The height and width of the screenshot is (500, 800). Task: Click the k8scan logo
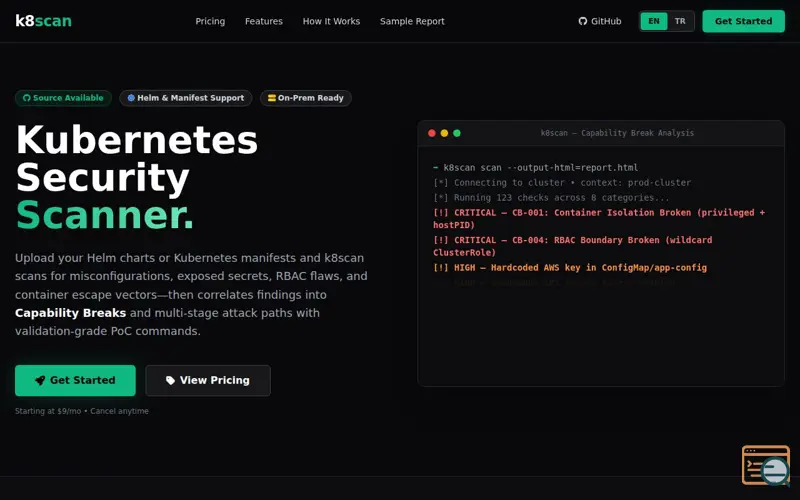[43, 21]
